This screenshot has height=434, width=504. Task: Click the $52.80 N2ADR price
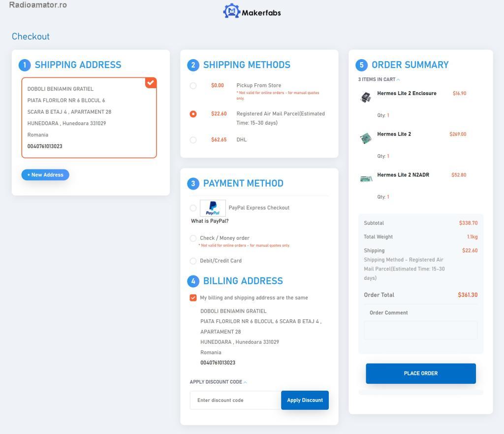[459, 175]
